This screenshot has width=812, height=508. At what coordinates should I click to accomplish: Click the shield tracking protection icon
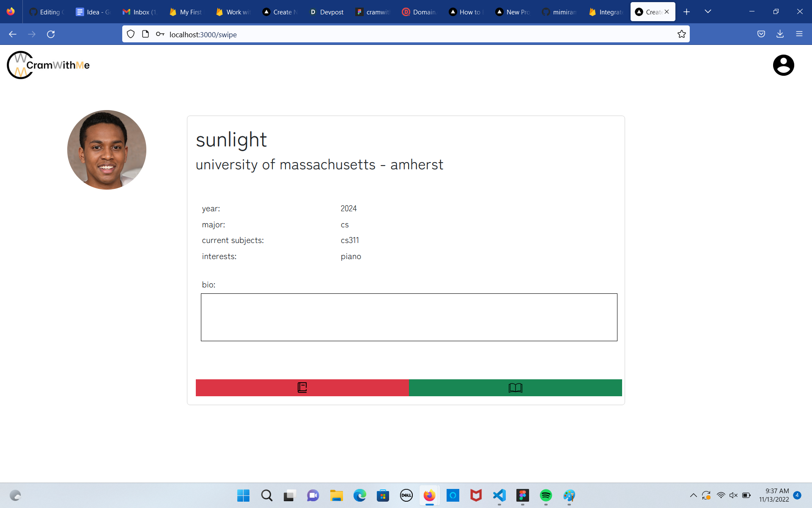(131, 34)
